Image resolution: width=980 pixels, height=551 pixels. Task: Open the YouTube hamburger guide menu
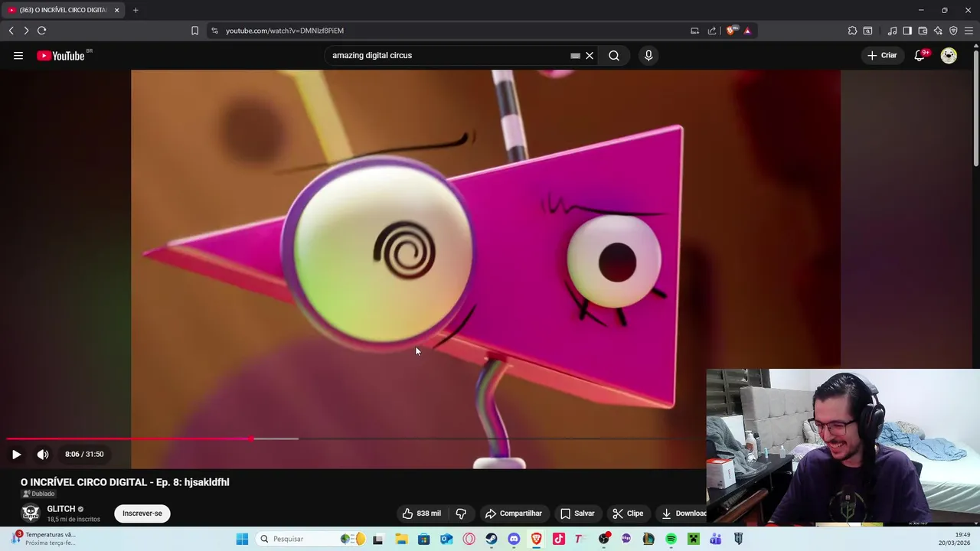coord(18,55)
